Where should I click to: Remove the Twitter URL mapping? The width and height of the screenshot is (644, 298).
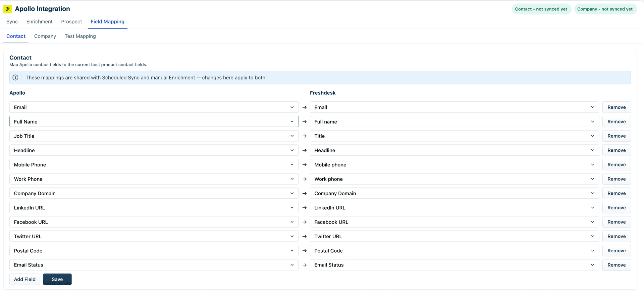tap(616, 236)
